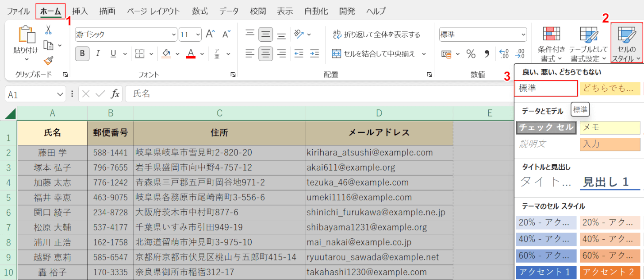644x280 pixels.
Task: Click the increase font size icon
Action: [x=211, y=34]
